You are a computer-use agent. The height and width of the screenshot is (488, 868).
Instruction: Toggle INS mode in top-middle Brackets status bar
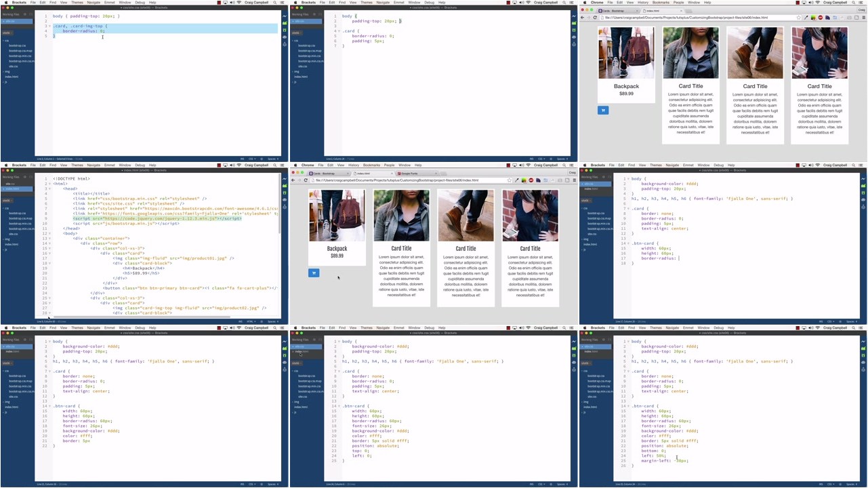[x=531, y=159]
